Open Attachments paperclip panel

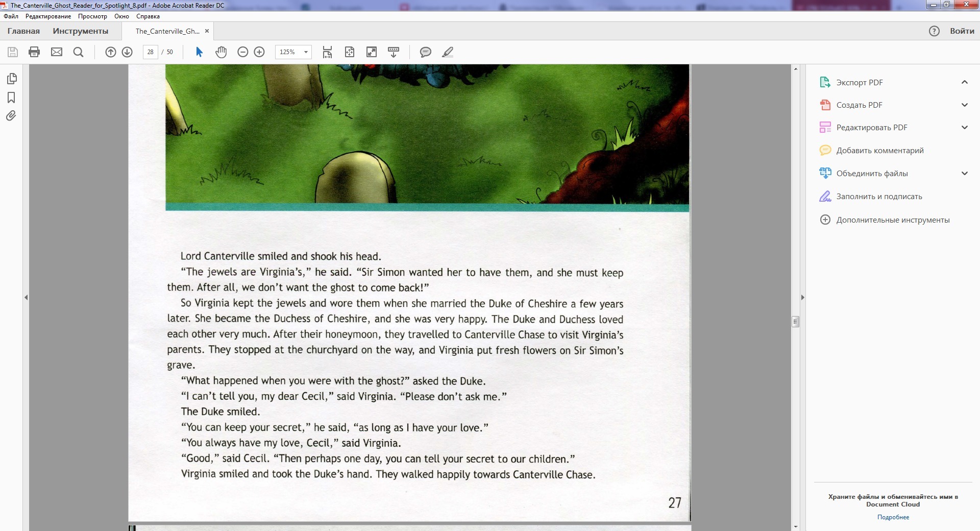click(11, 116)
